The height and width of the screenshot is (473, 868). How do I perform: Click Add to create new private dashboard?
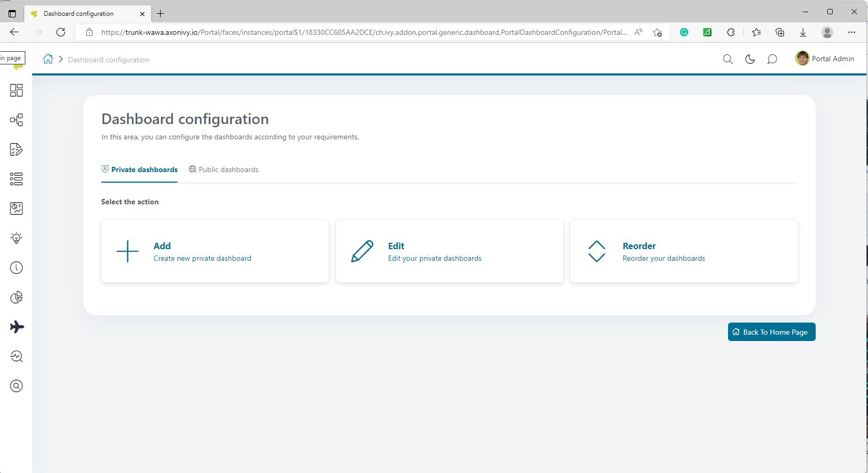214,251
